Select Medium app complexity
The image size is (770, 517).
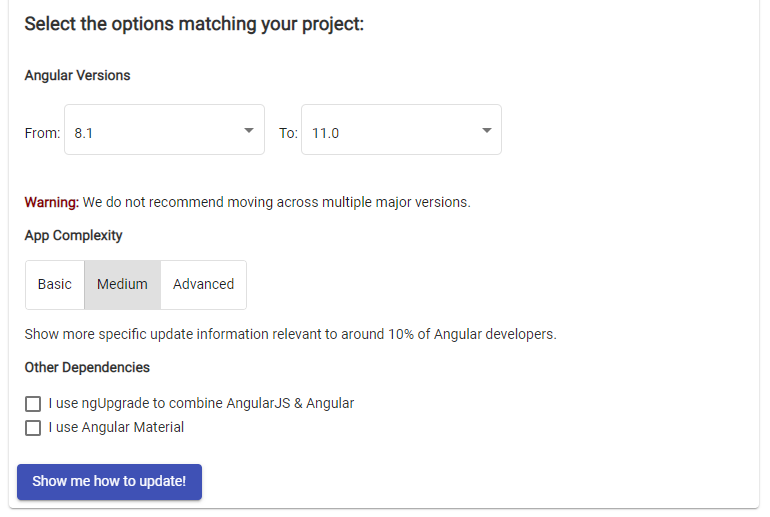point(122,285)
